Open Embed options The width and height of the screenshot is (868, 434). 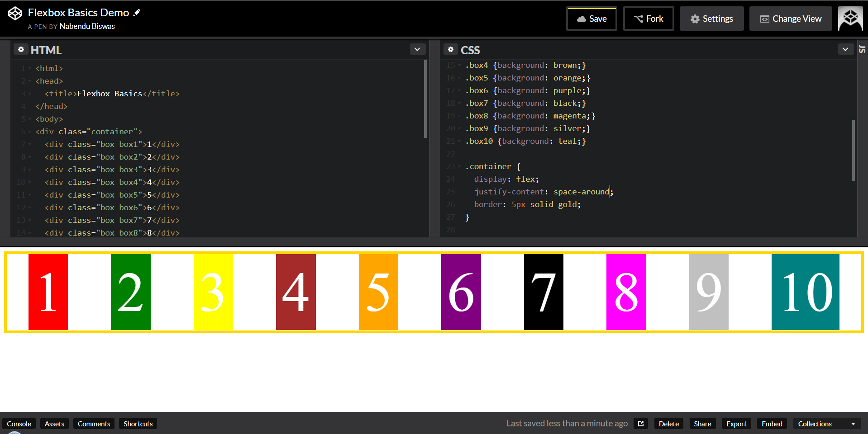coord(772,424)
